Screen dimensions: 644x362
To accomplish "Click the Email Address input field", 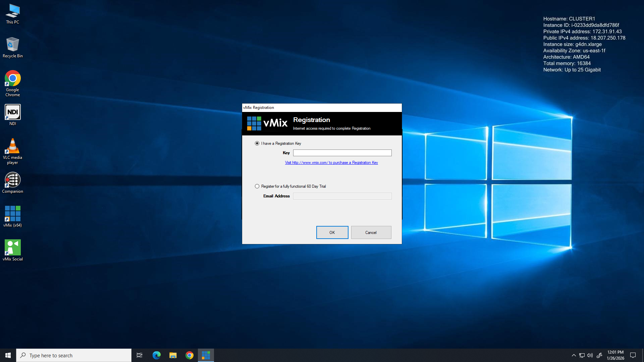I will 342,196.
